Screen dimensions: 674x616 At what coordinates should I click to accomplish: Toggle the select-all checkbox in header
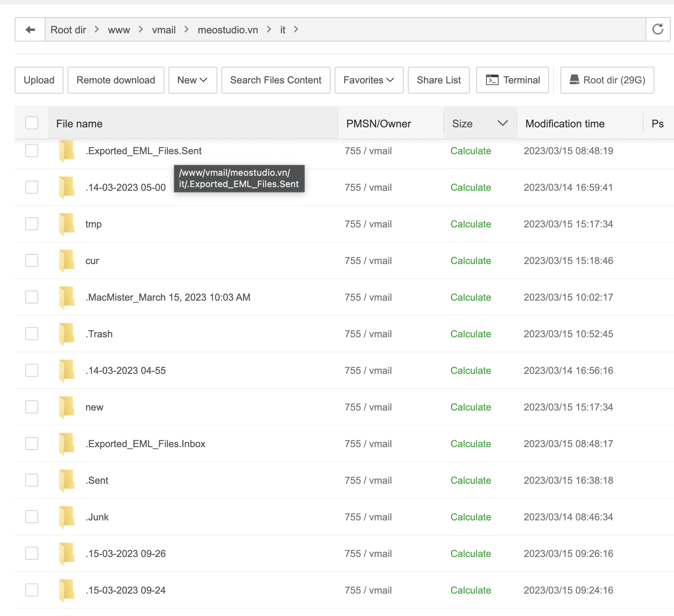point(32,123)
